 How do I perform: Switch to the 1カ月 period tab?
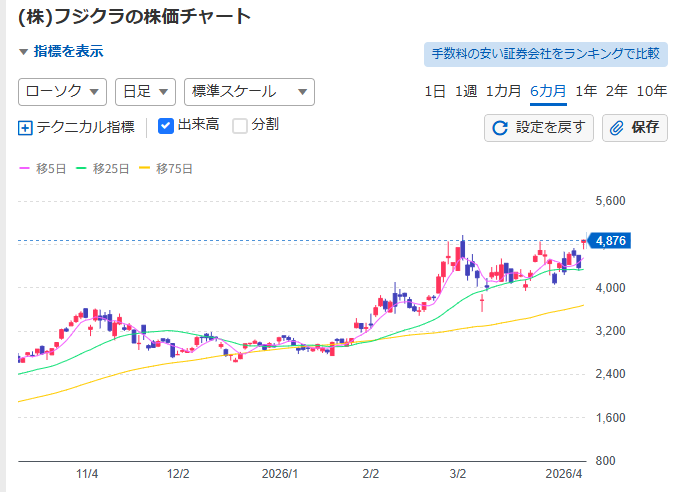(x=504, y=91)
